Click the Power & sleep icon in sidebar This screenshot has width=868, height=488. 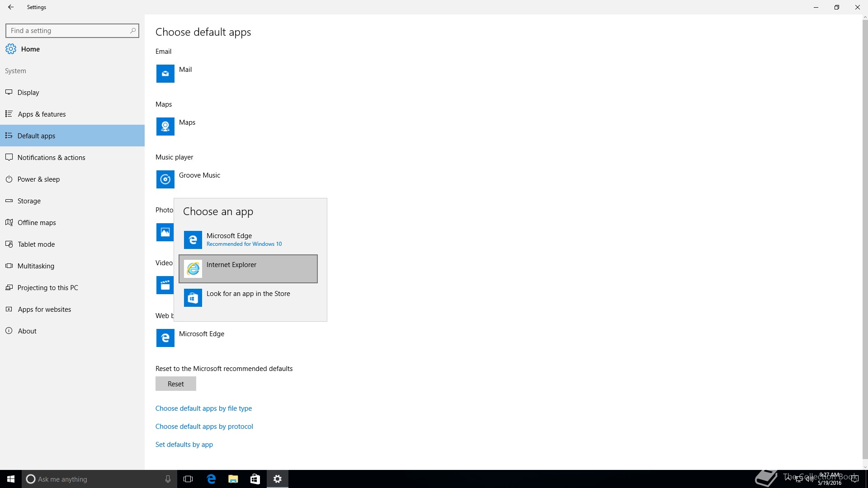(9, 179)
